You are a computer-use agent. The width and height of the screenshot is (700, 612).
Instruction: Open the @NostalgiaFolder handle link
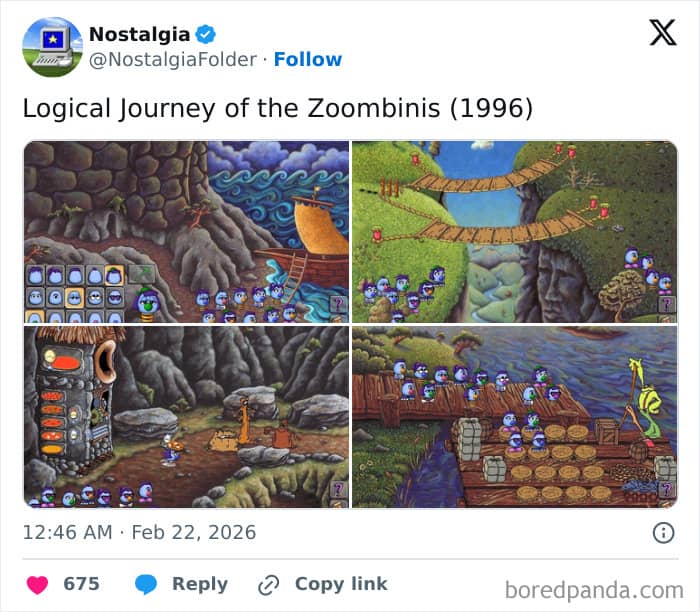tap(174, 59)
